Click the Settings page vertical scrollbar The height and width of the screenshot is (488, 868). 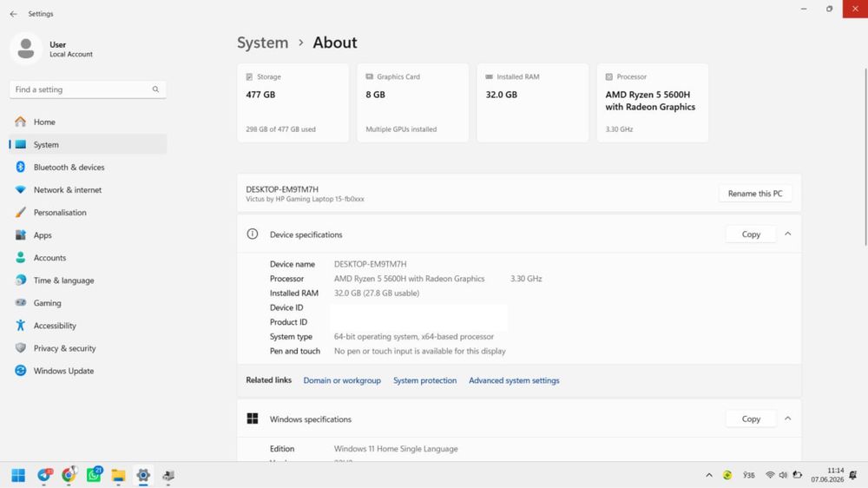865,157
